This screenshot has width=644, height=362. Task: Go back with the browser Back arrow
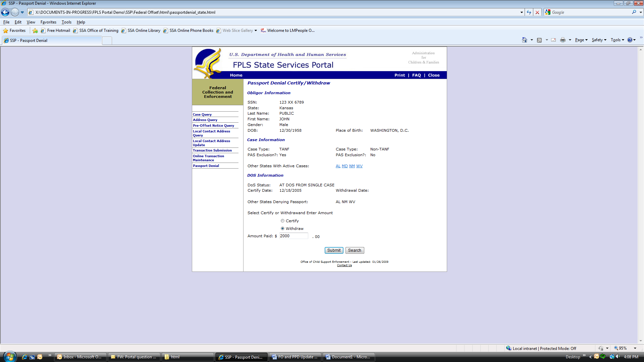[5, 12]
